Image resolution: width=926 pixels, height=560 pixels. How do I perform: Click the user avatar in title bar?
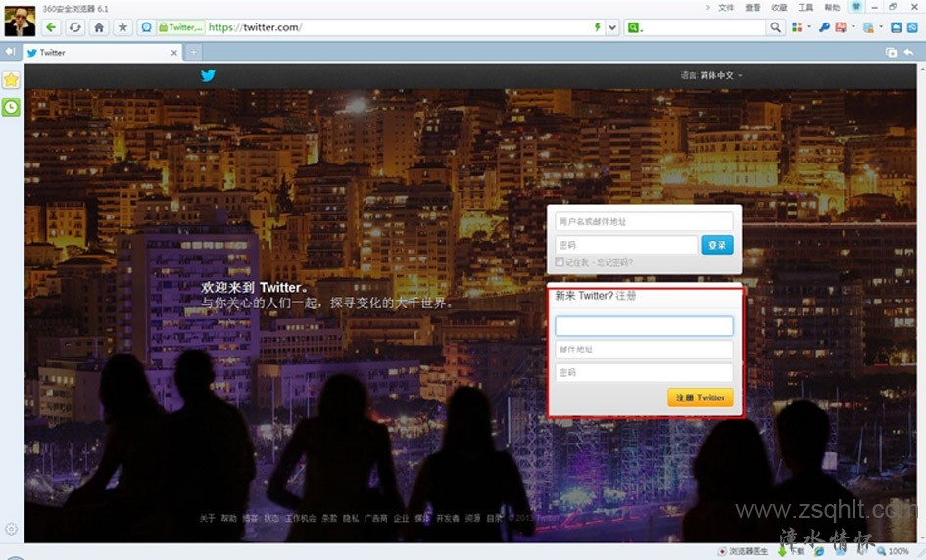click(x=20, y=21)
